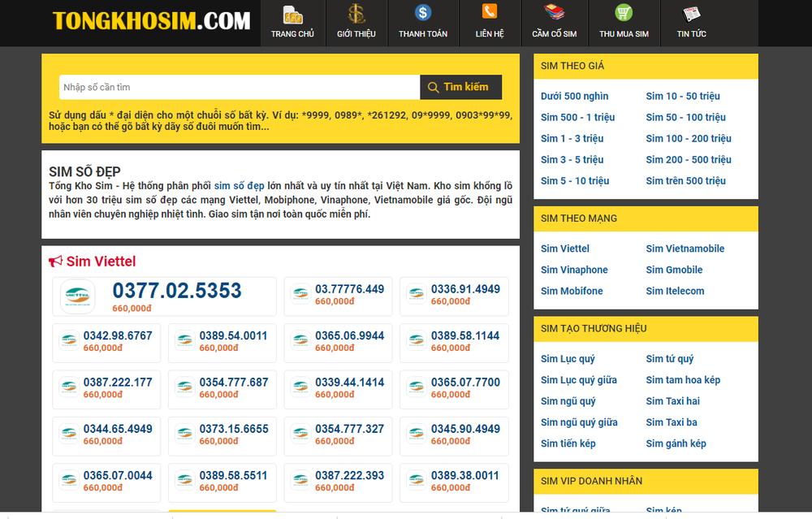This screenshot has height=519, width=812.
Task: Filter by 'Sim 3 - 5 triệu'
Action: tap(572, 160)
